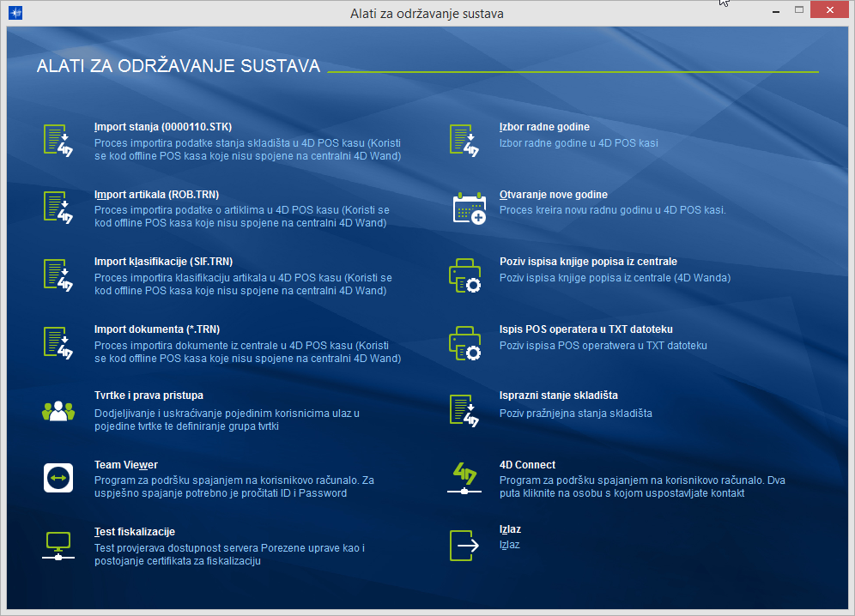The height and width of the screenshot is (616, 855).
Task: Click the Tvrtke i prava pristupa people icon
Action: [x=58, y=411]
